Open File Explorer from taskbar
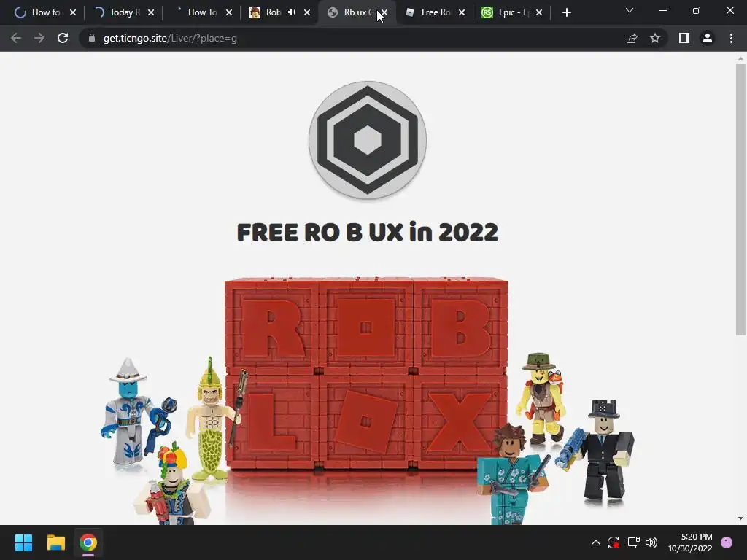This screenshot has width=747, height=560. point(55,542)
